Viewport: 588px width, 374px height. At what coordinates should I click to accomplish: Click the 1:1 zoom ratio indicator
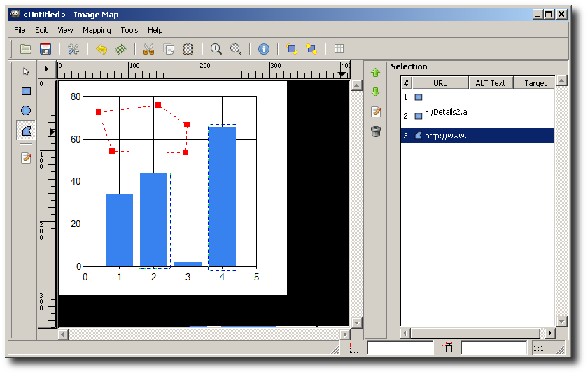click(x=538, y=349)
